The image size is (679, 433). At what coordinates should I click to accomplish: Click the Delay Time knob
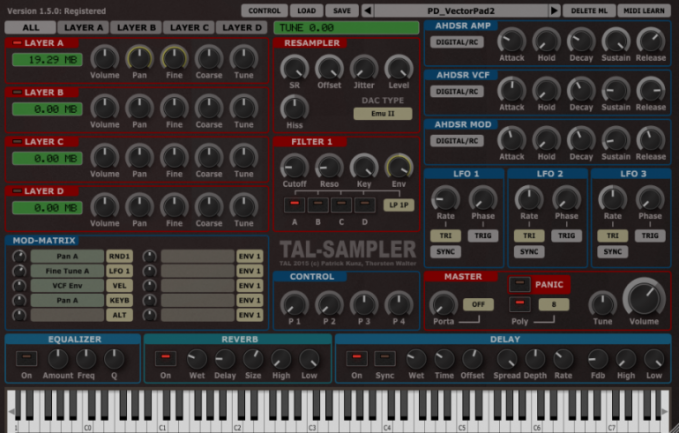[x=444, y=359]
